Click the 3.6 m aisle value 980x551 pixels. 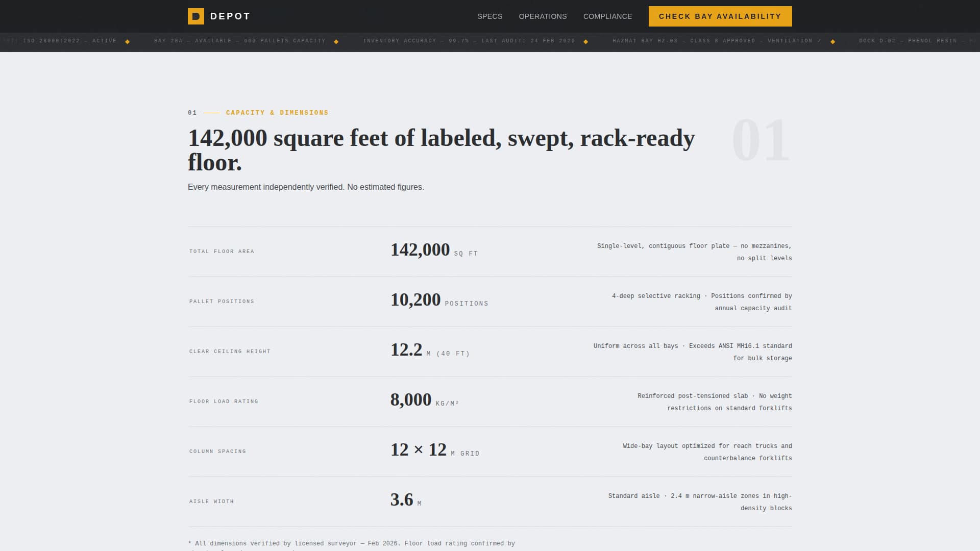[406, 500]
